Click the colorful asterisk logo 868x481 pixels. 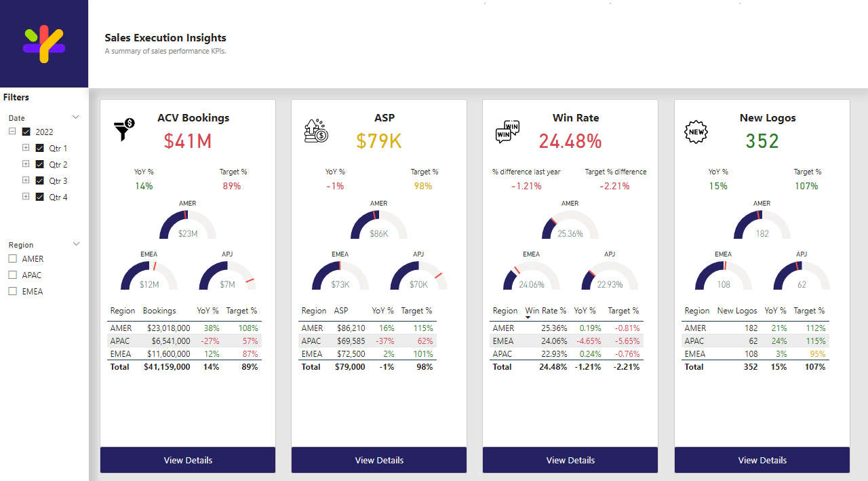(x=43, y=44)
